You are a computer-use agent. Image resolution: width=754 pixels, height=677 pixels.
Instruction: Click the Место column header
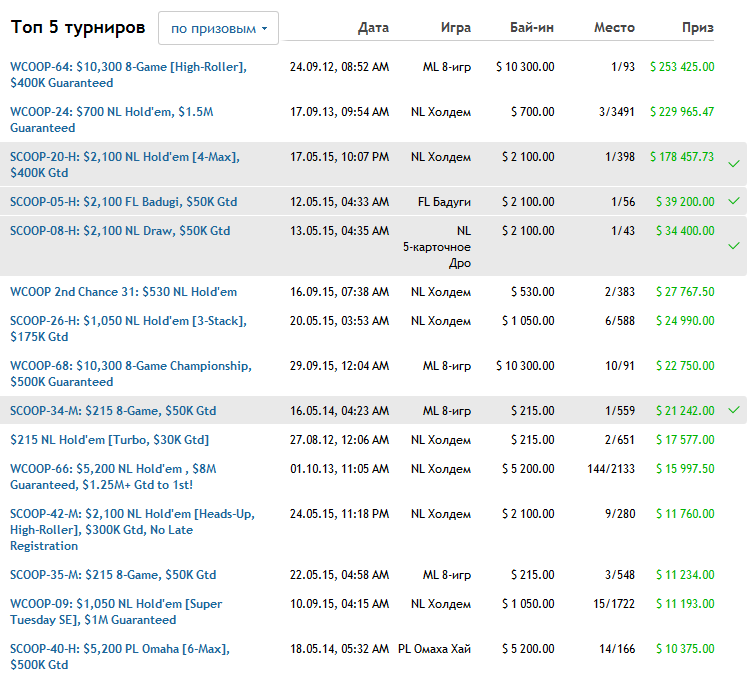click(x=613, y=28)
